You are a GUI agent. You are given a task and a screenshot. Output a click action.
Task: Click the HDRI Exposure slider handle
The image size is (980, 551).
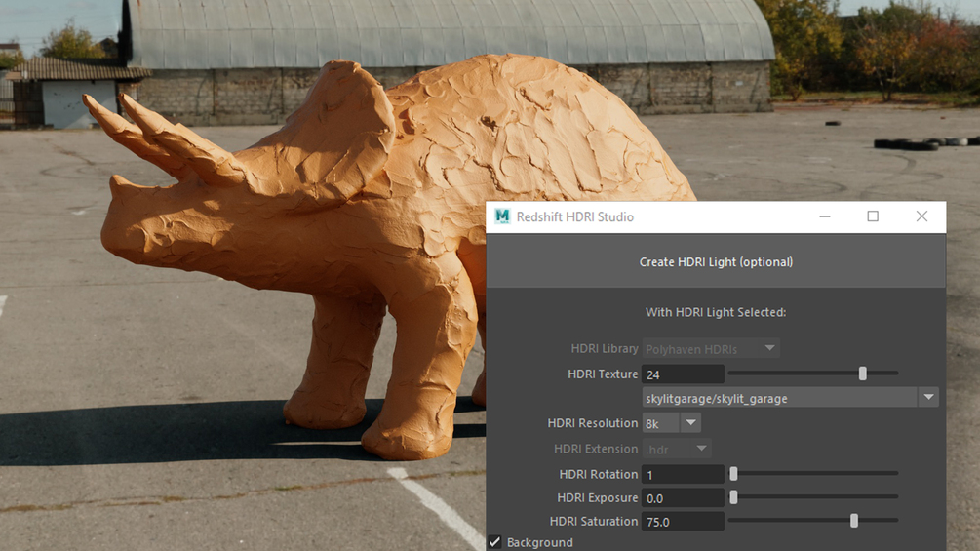pos(733,497)
